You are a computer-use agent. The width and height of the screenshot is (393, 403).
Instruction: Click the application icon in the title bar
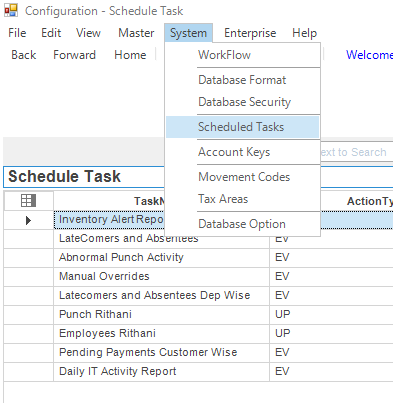click(11, 10)
